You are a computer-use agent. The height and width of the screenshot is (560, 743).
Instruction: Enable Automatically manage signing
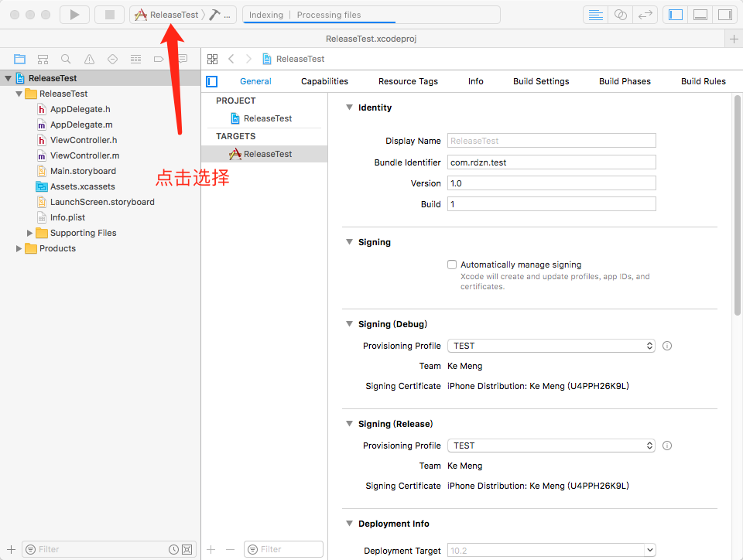[452, 265]
